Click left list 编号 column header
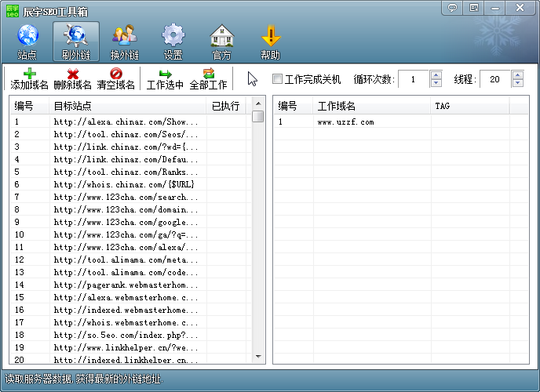This screenshot has height=392, width=540. coord(30,106)
